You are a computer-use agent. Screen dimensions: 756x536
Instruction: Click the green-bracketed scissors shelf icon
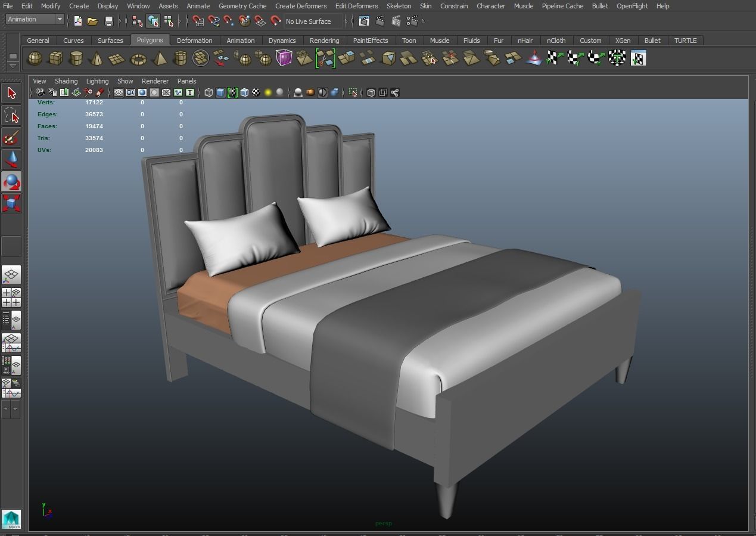click(x=326, y=58)
